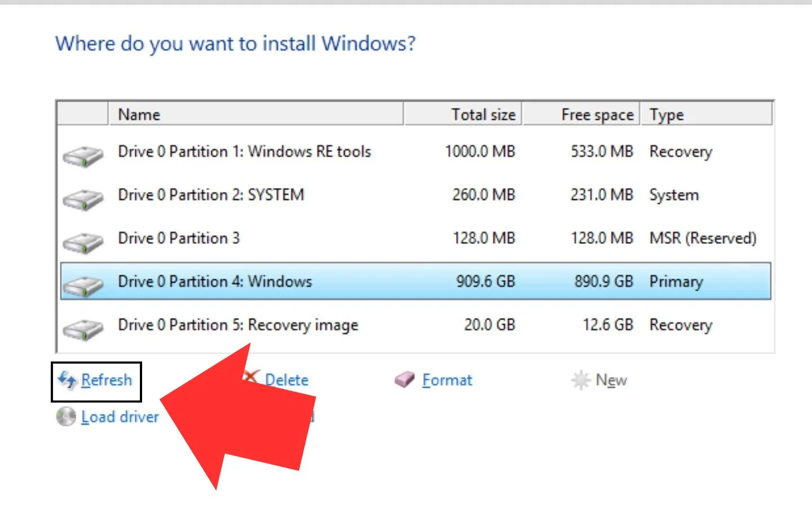Click the New link text
The width and height of the screenshot is (812, 508).
point(611,380)
